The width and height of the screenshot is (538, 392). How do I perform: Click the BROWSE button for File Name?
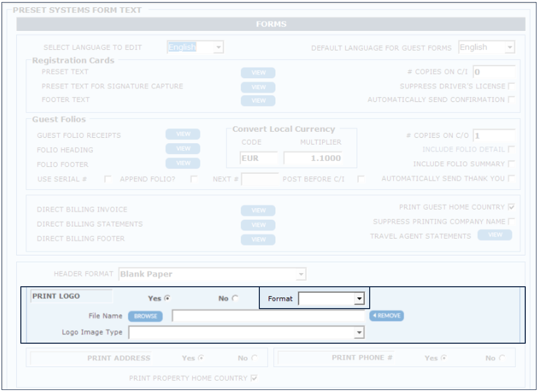pos(145,316)
